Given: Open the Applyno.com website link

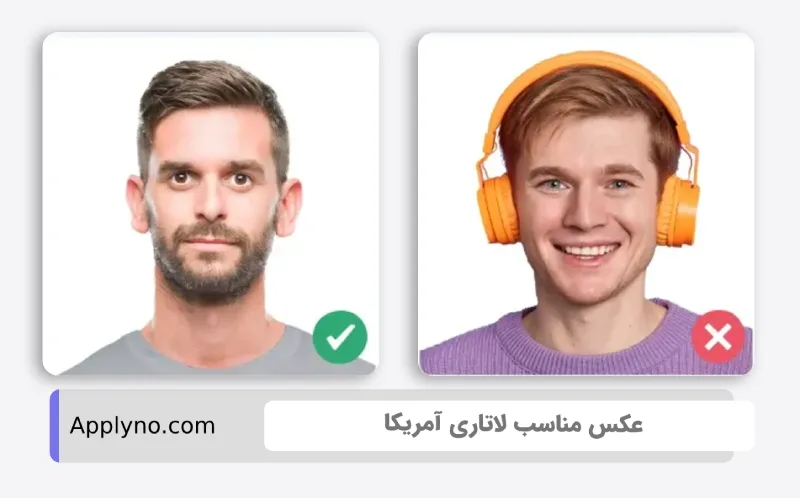Looking at the screenshot, I should (x=142, y=426).
